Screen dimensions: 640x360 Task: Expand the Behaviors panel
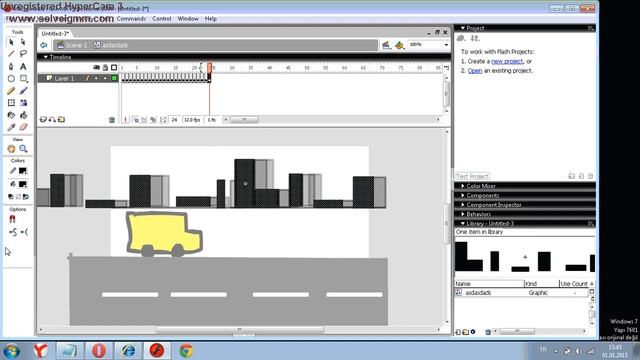click(x=462, y=214)
